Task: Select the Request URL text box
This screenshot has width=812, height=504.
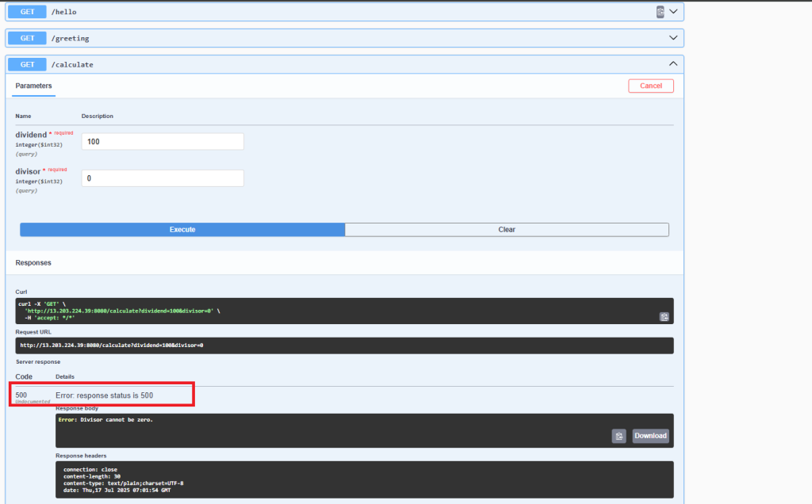Action: (x=344, y=346)
